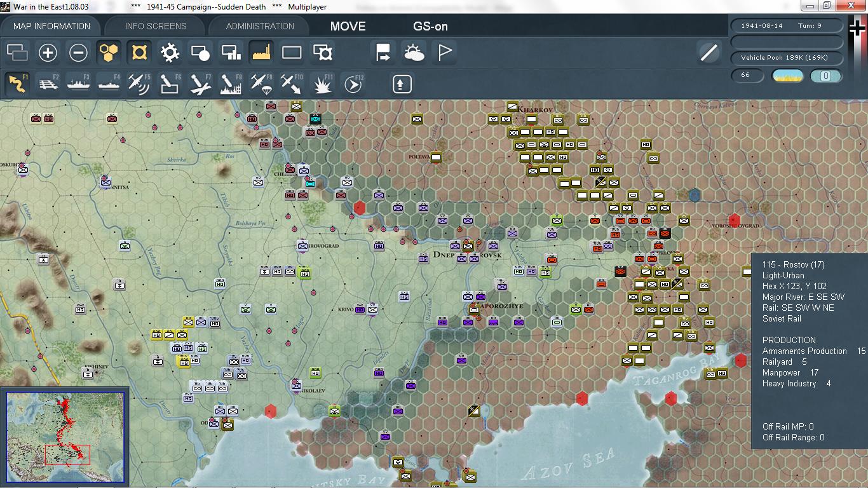The height and width of the screenshot is (488, 868).
Task: Activate the naval transport F3 mode
Action: pos(78,83)
